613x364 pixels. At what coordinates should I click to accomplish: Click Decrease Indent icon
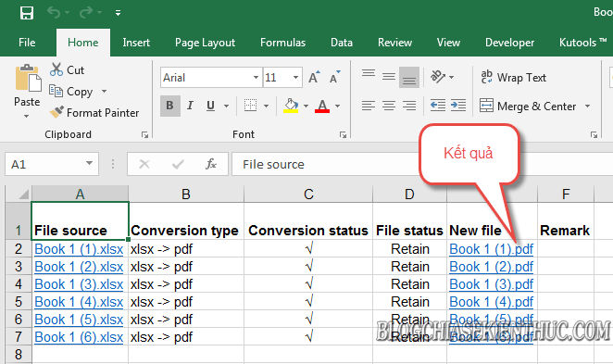[x=438, y=106]
